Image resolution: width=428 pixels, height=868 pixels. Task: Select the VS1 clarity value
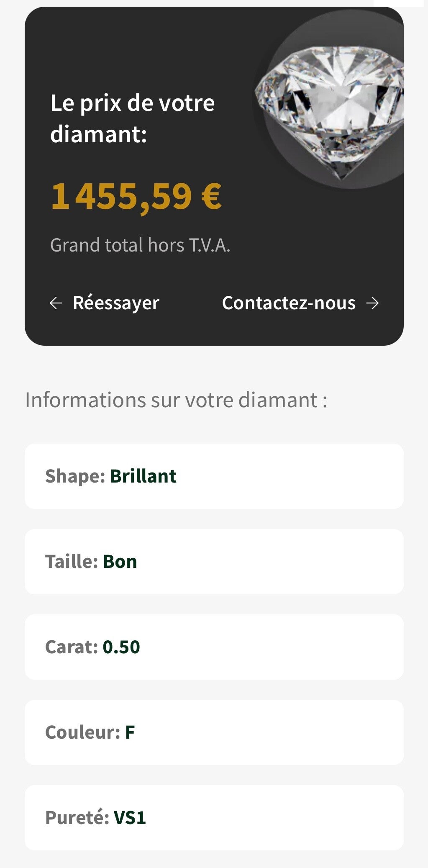(x=130, y=818)
